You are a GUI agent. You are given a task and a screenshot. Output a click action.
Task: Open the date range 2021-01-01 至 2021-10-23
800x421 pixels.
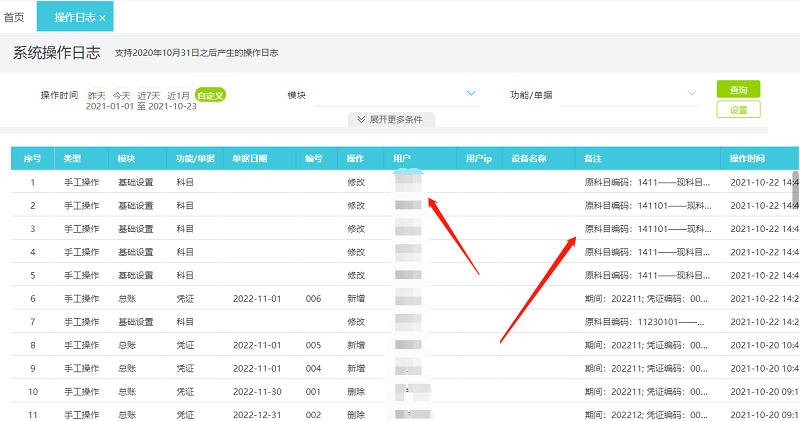141,107
